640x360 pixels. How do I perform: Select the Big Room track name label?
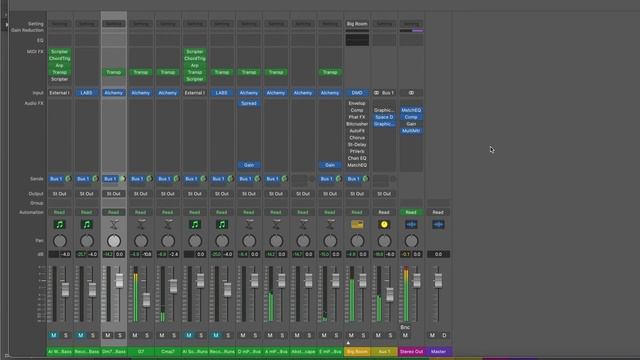(357, 351)
